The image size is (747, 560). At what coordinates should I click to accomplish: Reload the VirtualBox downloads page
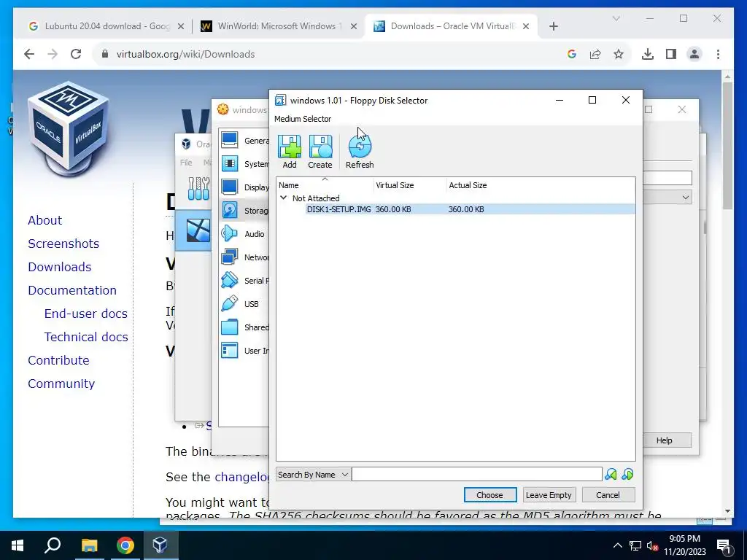[x=76, y=54]
